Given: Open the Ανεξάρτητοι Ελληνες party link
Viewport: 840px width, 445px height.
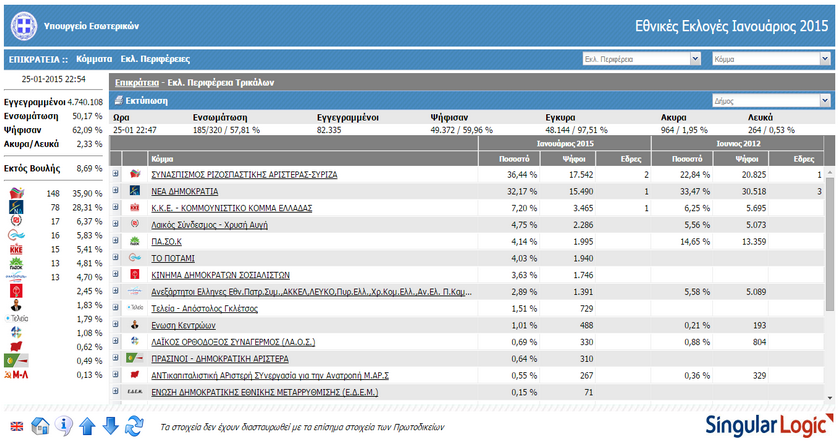Looking at the screenshot, I should pyautogui.click(x=311, y=292).
